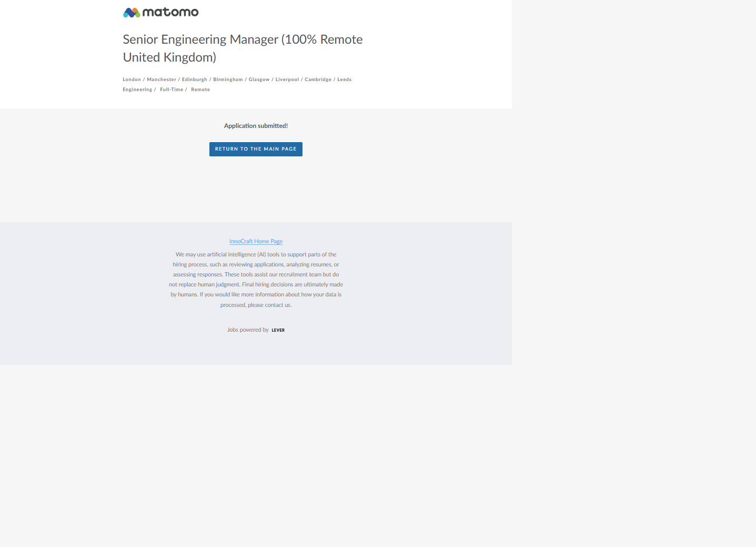
Task: Click the Application submitted confirmation message
Action: click(256, 126)
